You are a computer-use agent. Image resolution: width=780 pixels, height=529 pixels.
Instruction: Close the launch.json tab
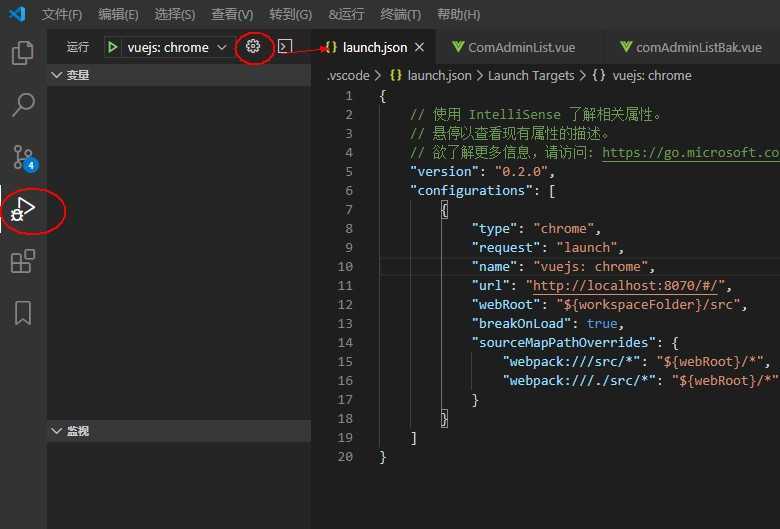[419, 47]
